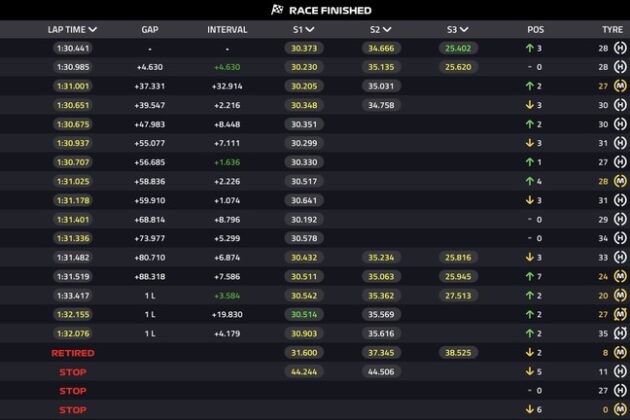The width and height of the screenshot is (630, 420).
Task: Click the medium tyre icon with 27 laps in the 1:31.001 row
Action: click(x=620, y=86)
